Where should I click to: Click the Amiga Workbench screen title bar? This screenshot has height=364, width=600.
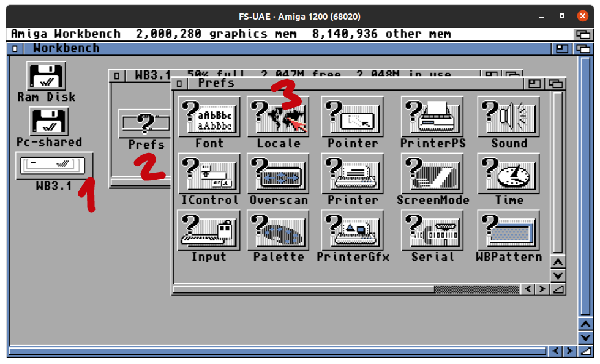[x=290, y=34]
